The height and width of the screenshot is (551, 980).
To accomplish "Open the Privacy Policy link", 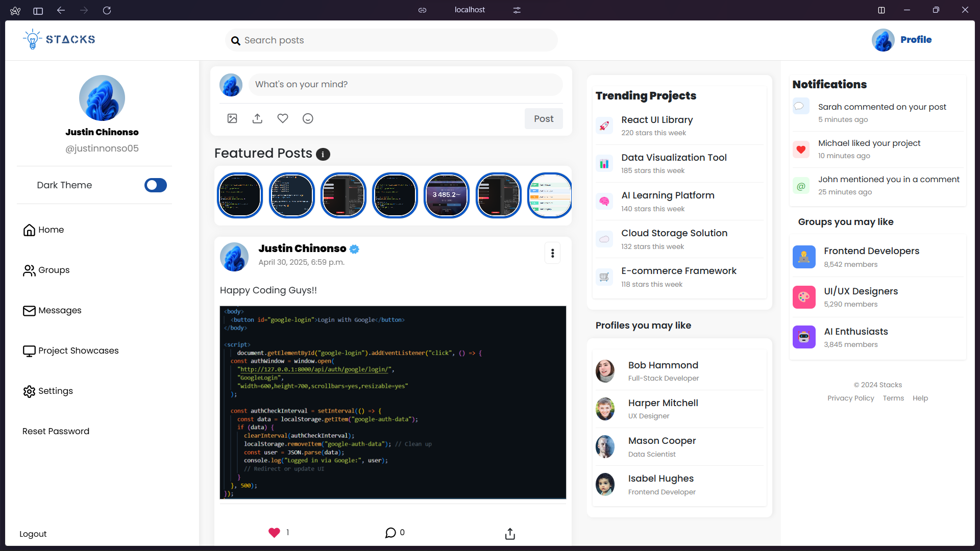I will click(x=850, y=398).
